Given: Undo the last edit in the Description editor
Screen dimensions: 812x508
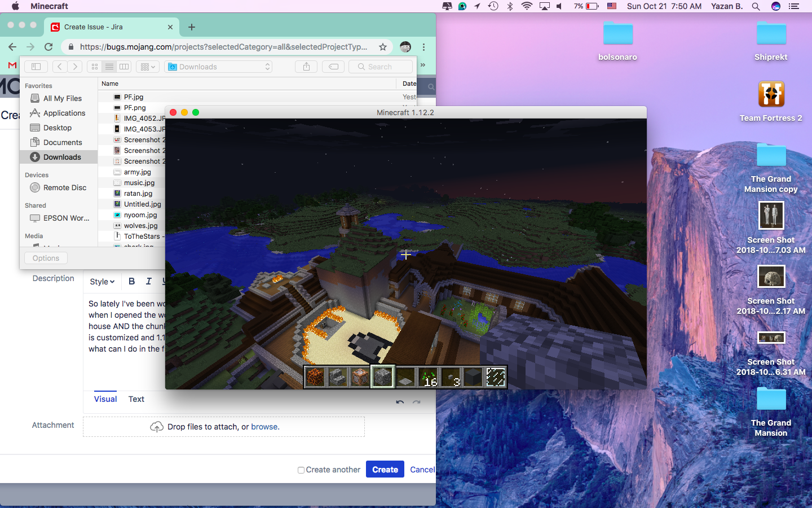Looking at the screenshot, I should click(400, 402).
